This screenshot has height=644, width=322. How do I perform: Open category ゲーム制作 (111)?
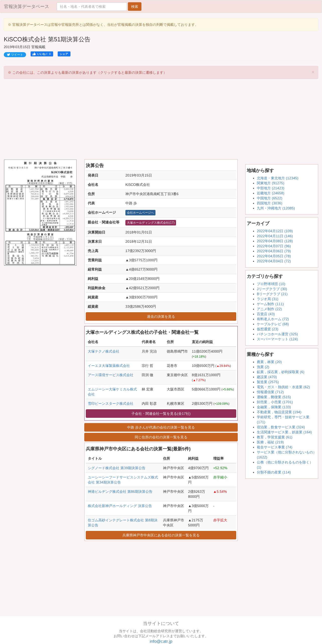coord(270,304)
